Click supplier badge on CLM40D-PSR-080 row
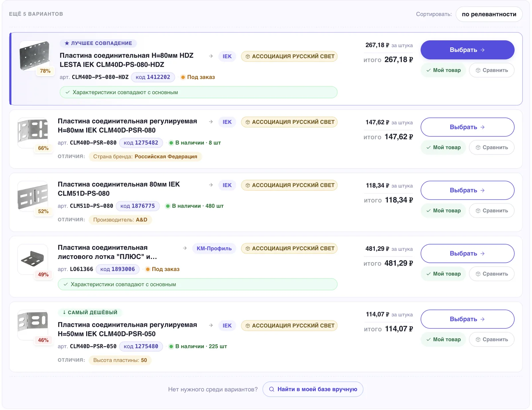Screen dimensions: 532x410 289,122
